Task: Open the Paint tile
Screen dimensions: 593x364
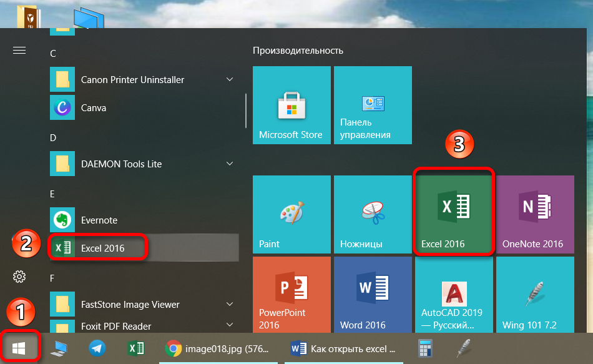Action: click(292, 214)
